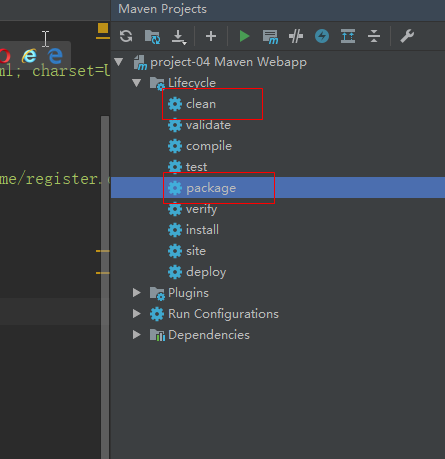
Task: Open Execute Maven Goal icon
Action: click(x=270, y=37)
